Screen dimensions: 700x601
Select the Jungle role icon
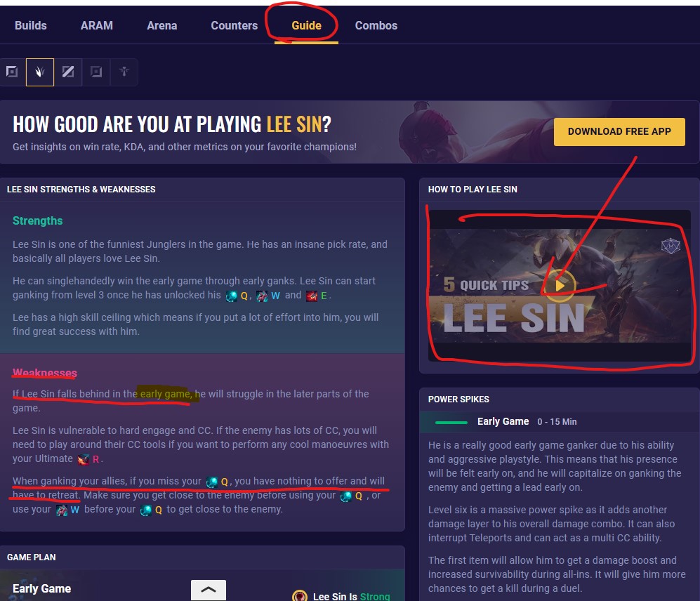click(40, 72)
